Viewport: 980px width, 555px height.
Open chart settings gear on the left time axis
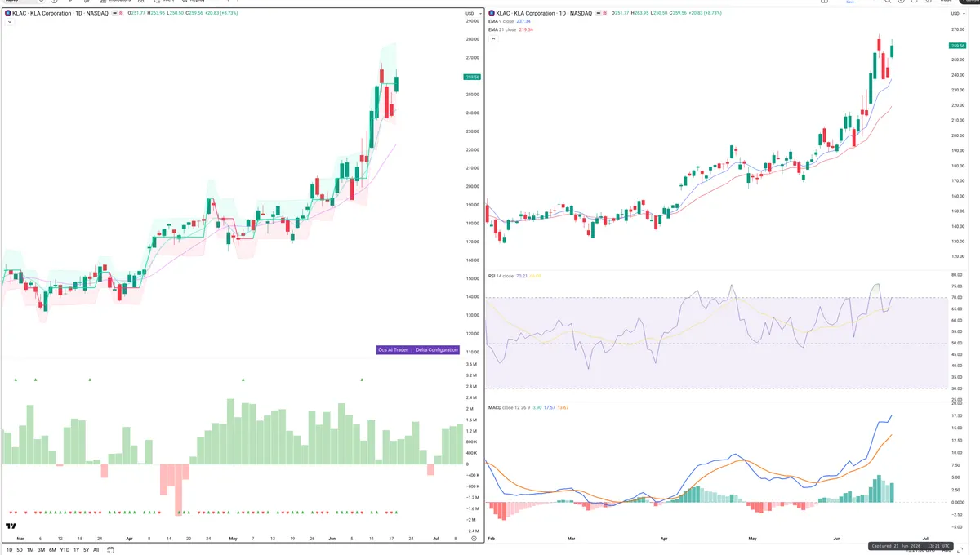click(474, 539)
